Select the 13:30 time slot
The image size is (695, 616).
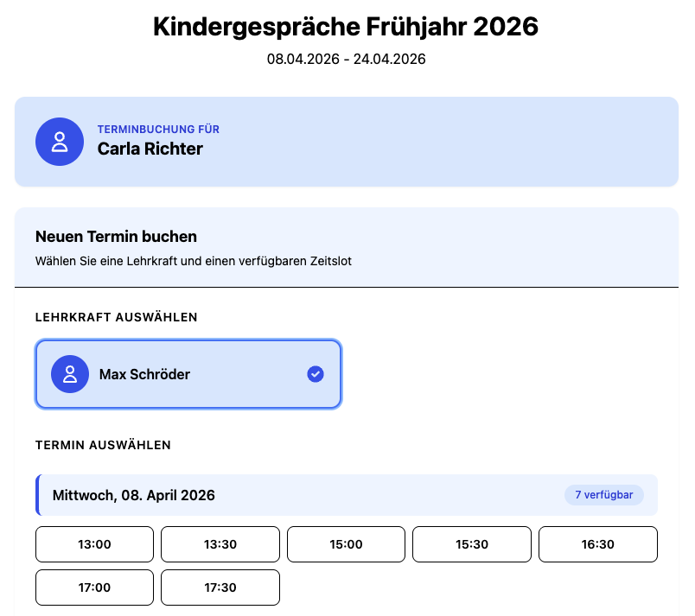click(x=220, y=543)
